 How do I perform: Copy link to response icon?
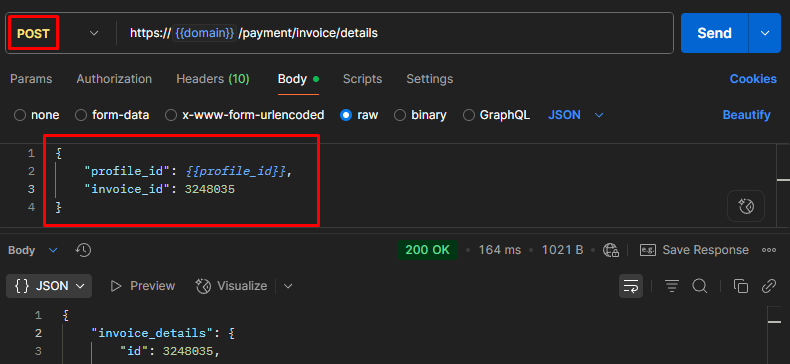(769, 286)
